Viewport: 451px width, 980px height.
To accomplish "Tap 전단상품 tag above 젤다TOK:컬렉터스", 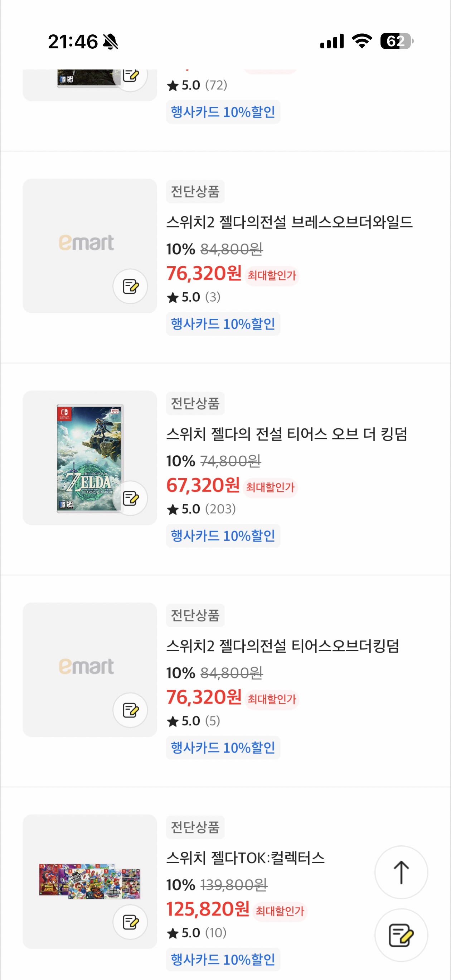I will click(x=195, y=827).
